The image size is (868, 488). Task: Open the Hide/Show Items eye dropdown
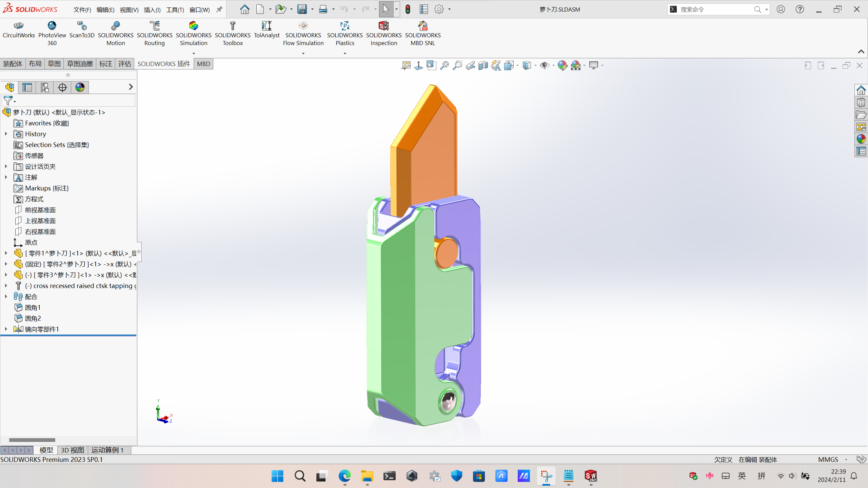[553, 65]
